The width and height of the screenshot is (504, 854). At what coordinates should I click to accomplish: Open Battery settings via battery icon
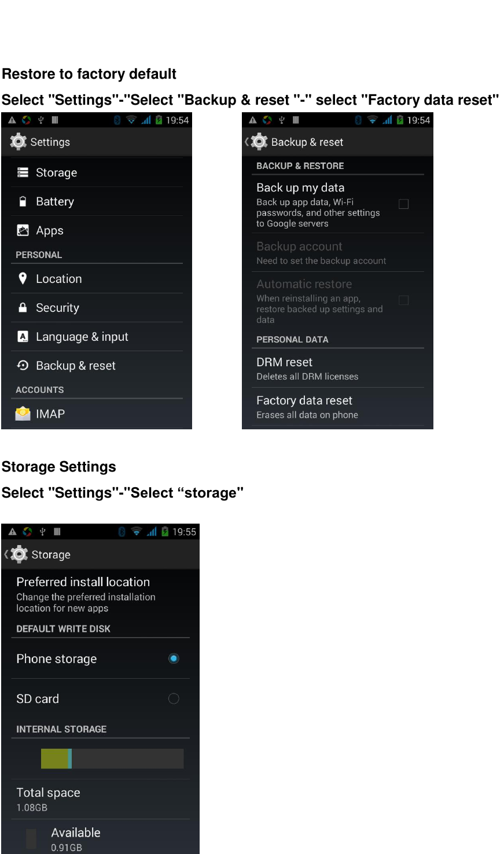(22, 201)
